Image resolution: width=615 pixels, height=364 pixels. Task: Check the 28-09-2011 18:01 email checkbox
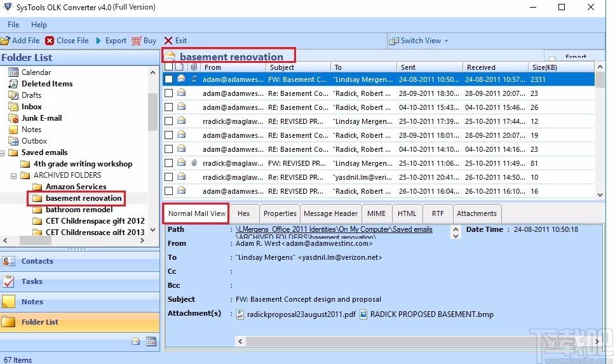pyautogui.click(x=168, y=135)
